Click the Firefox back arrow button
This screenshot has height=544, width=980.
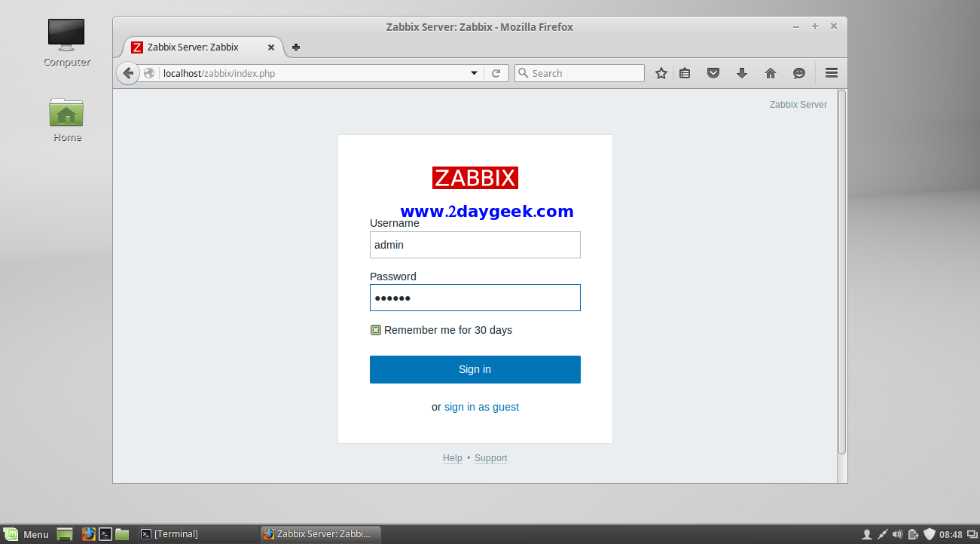pos(128,73)
